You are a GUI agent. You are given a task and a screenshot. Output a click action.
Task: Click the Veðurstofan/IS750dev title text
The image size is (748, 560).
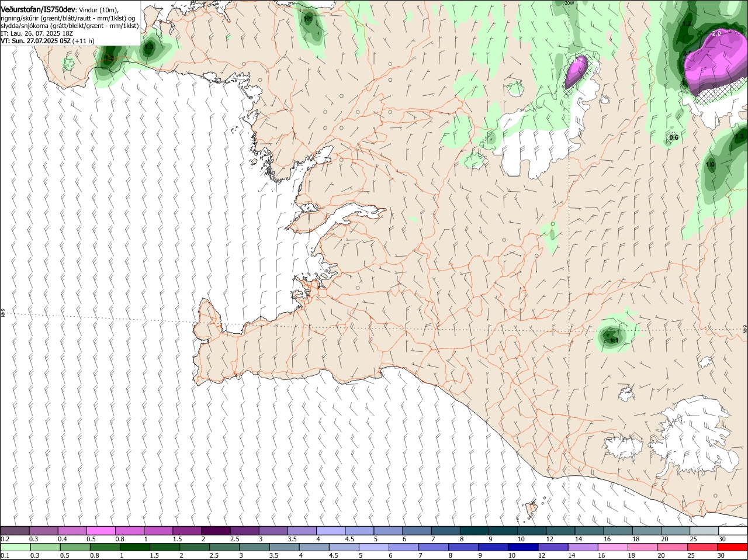(x=38, y=10)
